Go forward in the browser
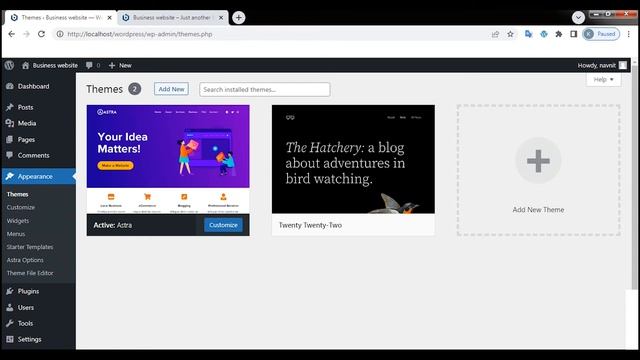640x360 pixels. [27, 34]
